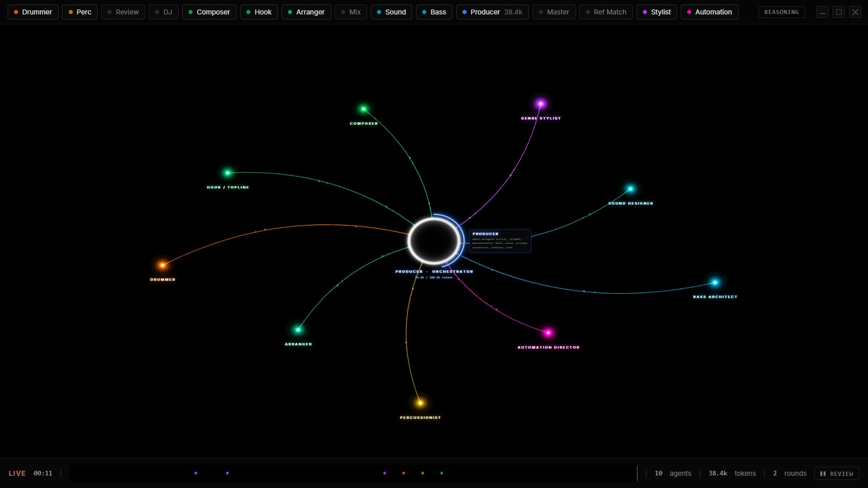The height and width of the screenshot is (488, 868).
Task: Enable the Ref Match agent chip
Action: point(606,12)
